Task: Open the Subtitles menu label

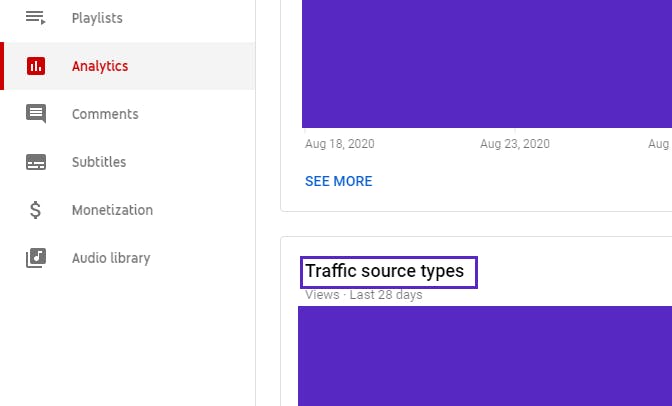Action: point(99,162)
